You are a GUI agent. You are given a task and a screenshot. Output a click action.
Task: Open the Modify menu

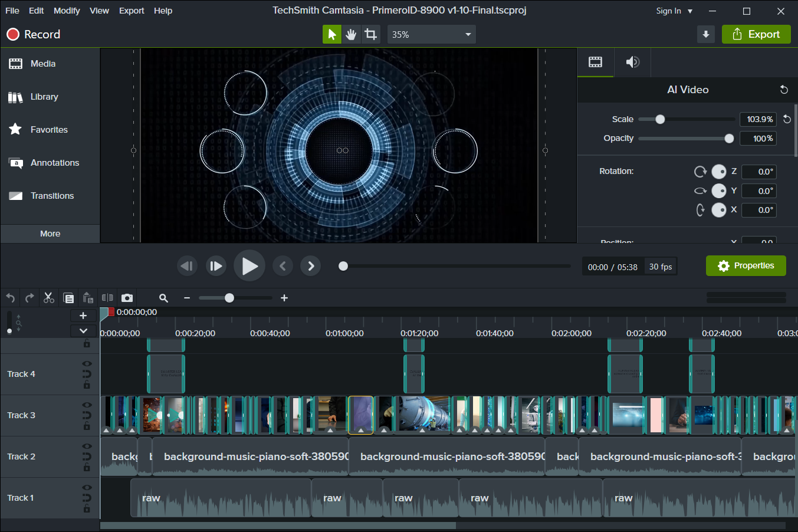66,11
